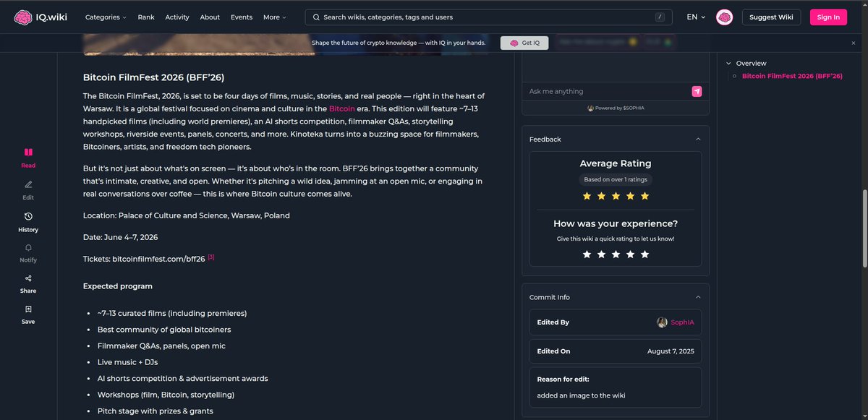The image size is (868, 420).
Task: Dismiss the IQ promo banner
Action: (853, 43)
